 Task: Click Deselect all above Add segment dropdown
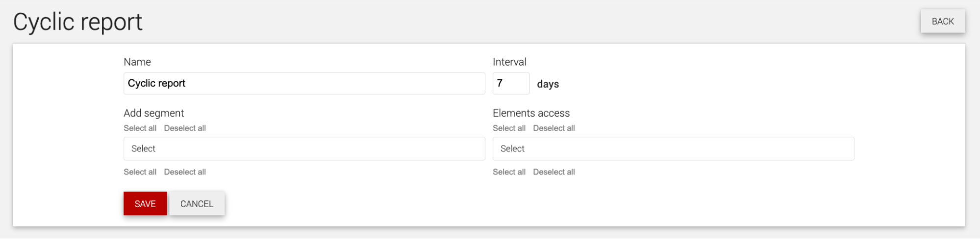point(185,128)
